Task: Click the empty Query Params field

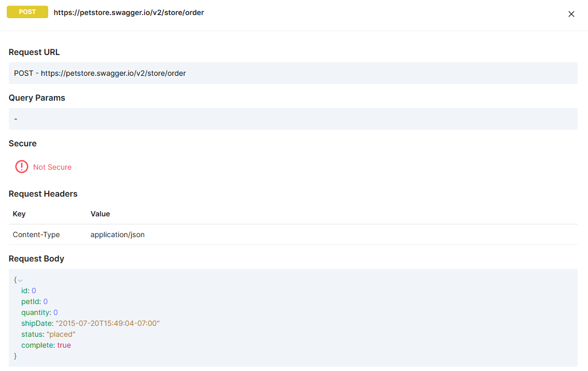Action: tap(293, 119)
